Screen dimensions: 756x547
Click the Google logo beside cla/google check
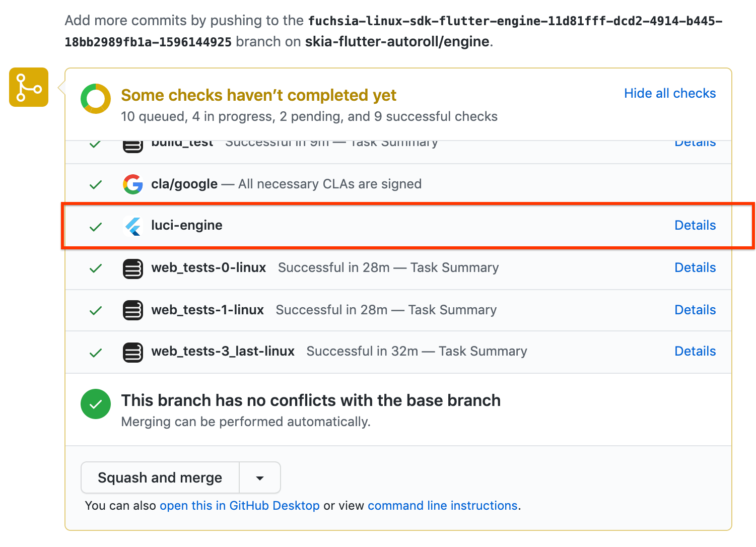132,184
